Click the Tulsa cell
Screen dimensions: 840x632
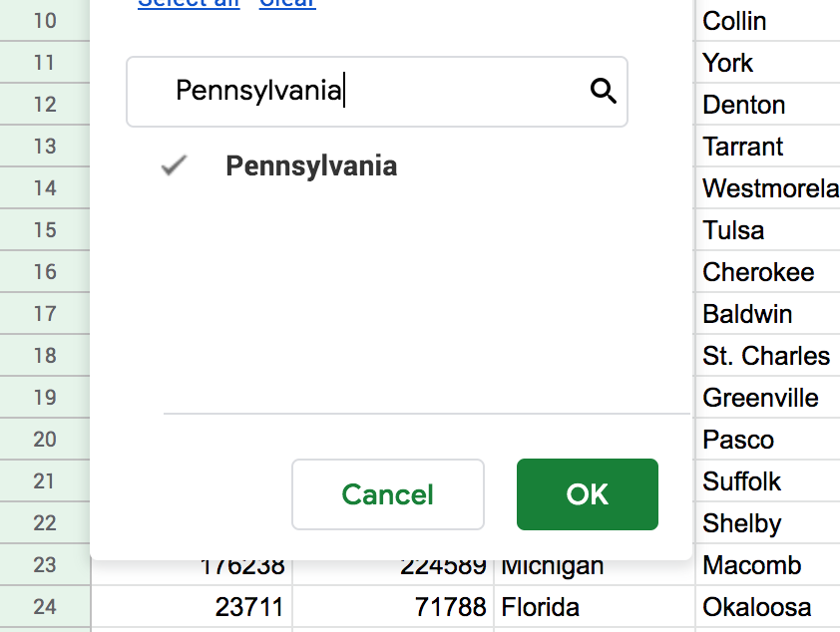[766, 230]
